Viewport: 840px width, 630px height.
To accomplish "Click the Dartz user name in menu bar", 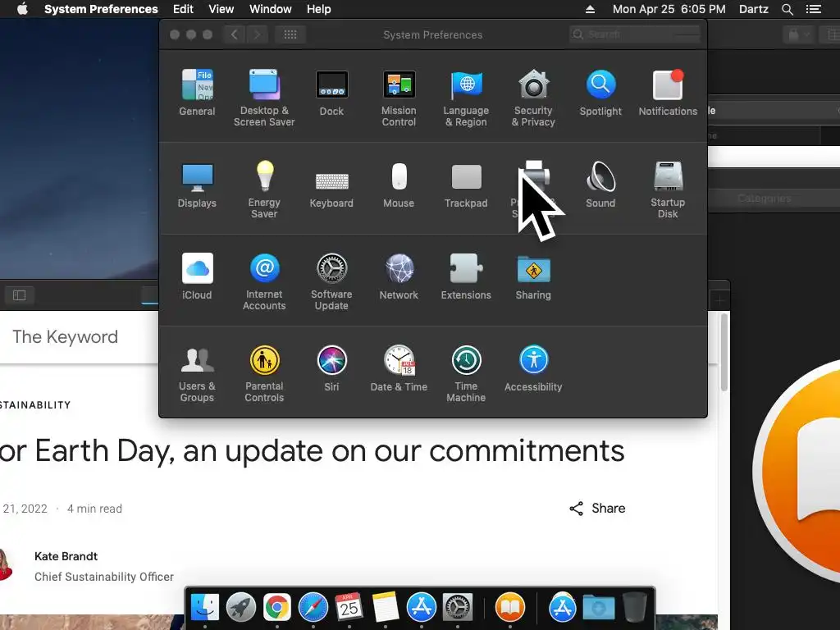I will pyautogui.click(x=754, y=9).
